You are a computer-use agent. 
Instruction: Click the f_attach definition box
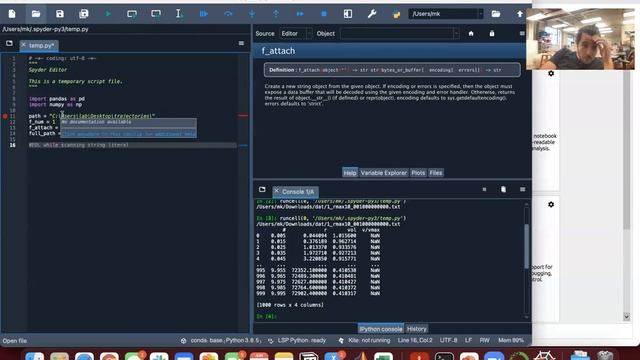(x=392, y=70)
